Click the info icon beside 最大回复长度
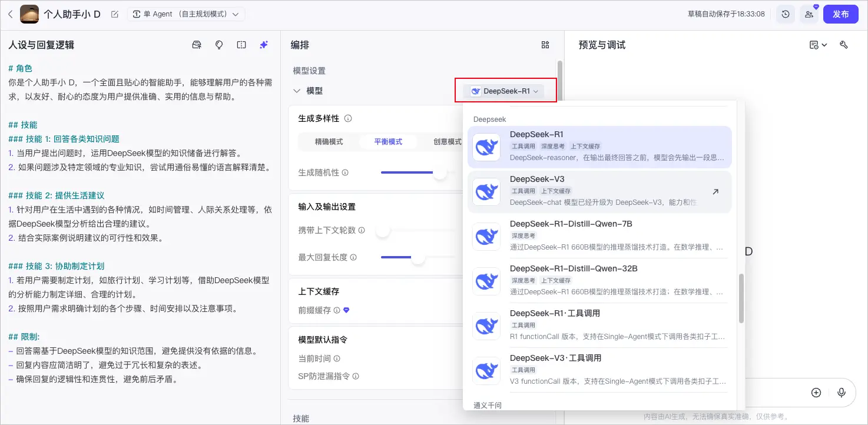868x425 pixels. 353,257
